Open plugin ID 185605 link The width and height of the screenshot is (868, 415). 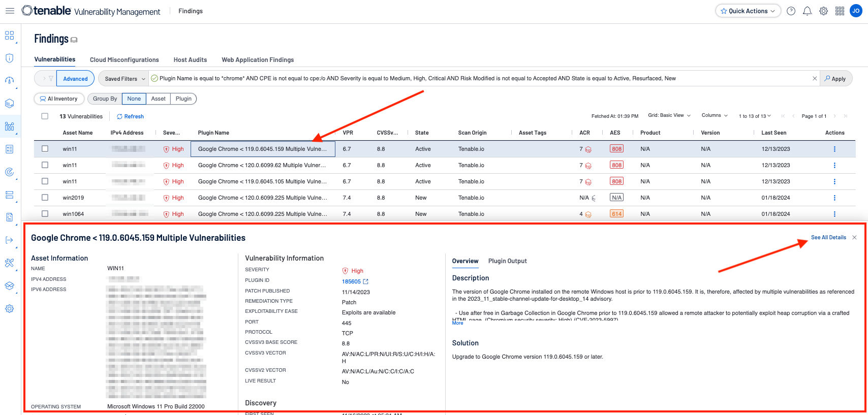coord(351,281)
